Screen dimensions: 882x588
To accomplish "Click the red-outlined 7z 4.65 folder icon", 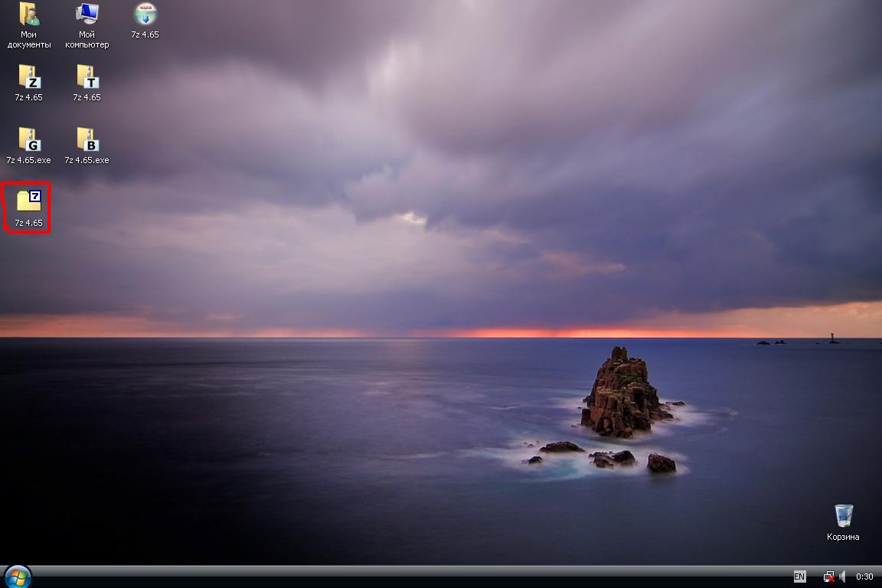I will tap(29, 201).
